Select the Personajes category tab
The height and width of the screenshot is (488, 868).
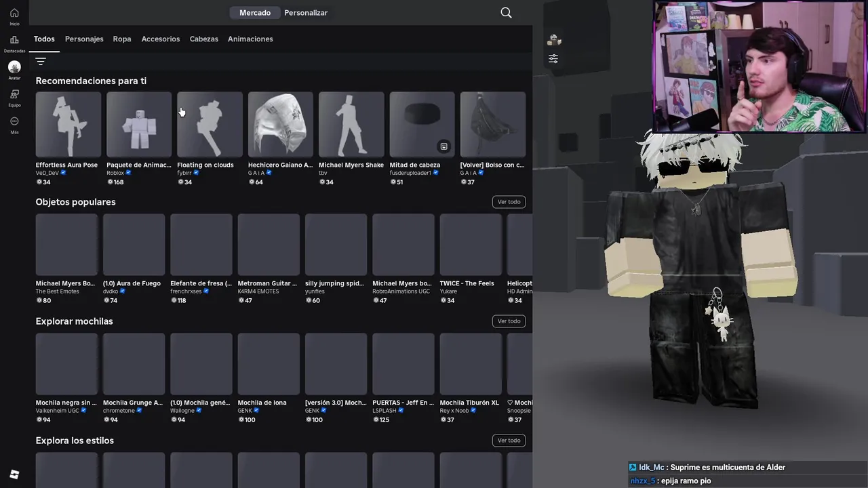(84, 39)
